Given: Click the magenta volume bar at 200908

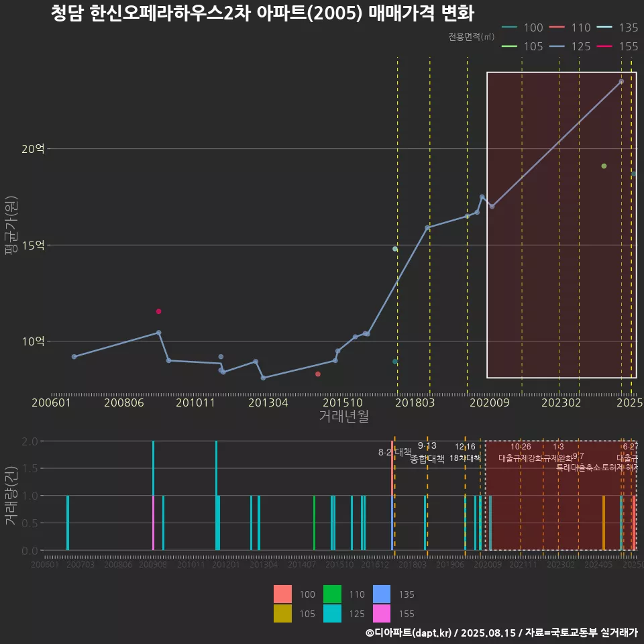Looking at the screenshot, I should 153,523.
